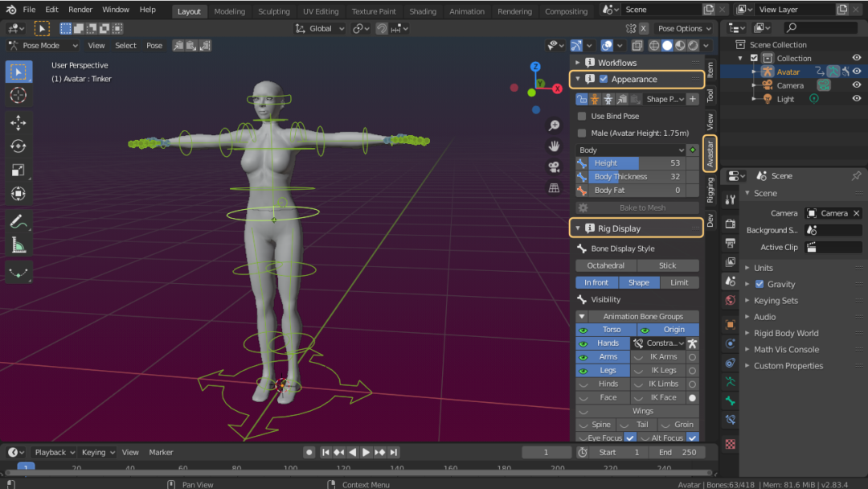
Task: Toggle camera view using the camera icon
Action: click(x=554, y=167)
